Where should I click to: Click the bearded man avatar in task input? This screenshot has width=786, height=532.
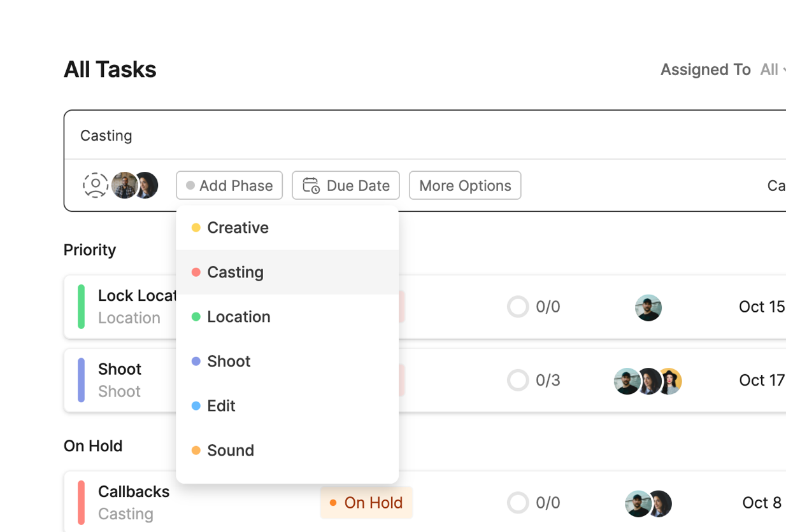(123, 185)
